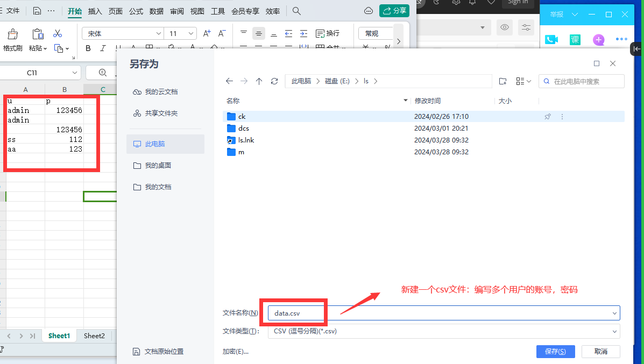644x364 pixels.
Task: Select 我的云文档 in sidebar
Action: pyautogui.click(x=155, y=91)
